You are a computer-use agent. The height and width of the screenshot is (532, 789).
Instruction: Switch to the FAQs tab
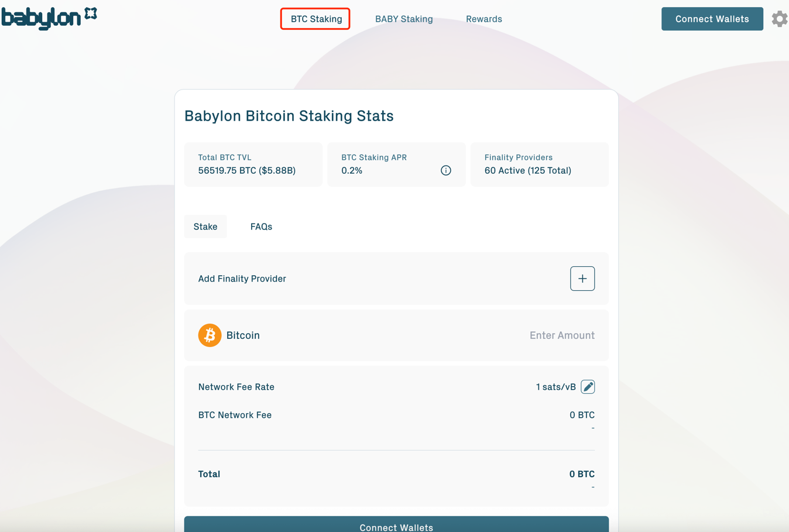[x=261, y=226]
